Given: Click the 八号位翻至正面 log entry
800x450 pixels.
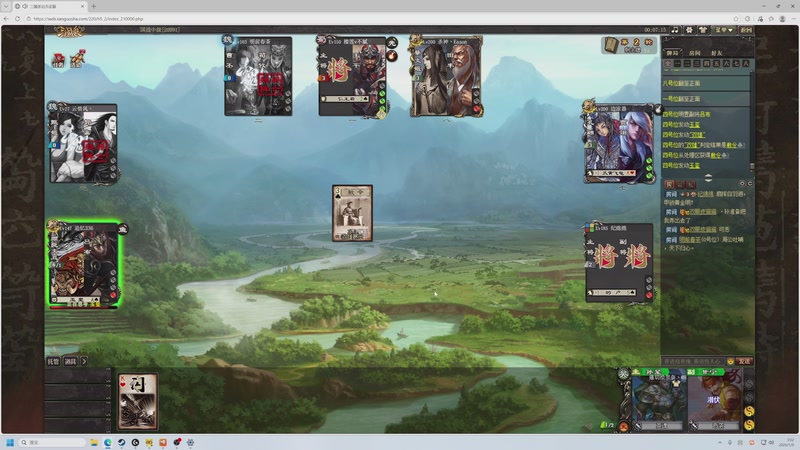Looking at the screenshot, I should [x=681, y=83].
